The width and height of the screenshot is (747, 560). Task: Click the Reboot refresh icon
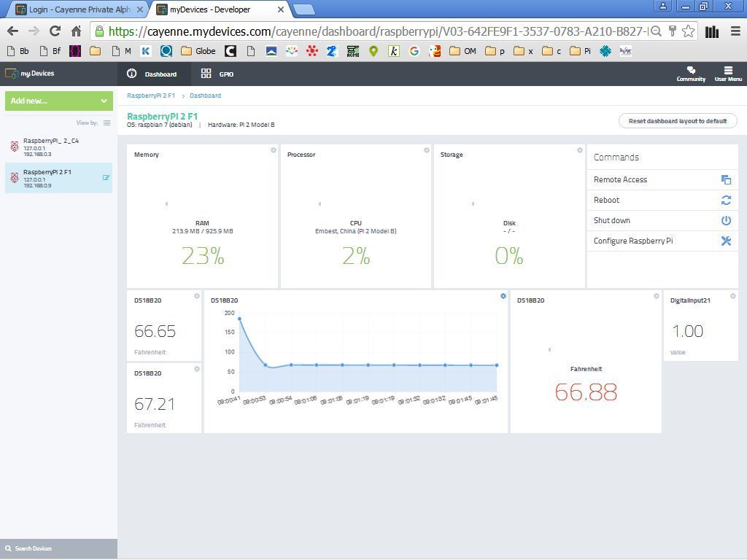[x=726, y=200]
